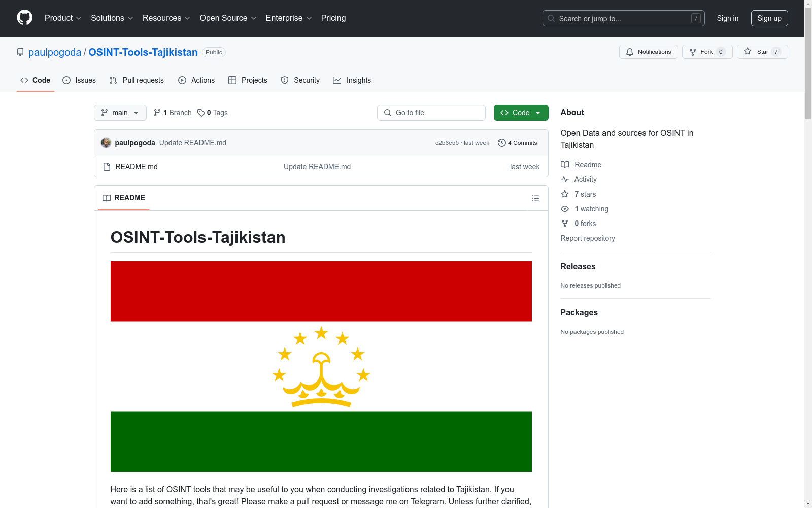
Task: Click the clock icon beside 4 Commits
Action: tap(502, 143)
